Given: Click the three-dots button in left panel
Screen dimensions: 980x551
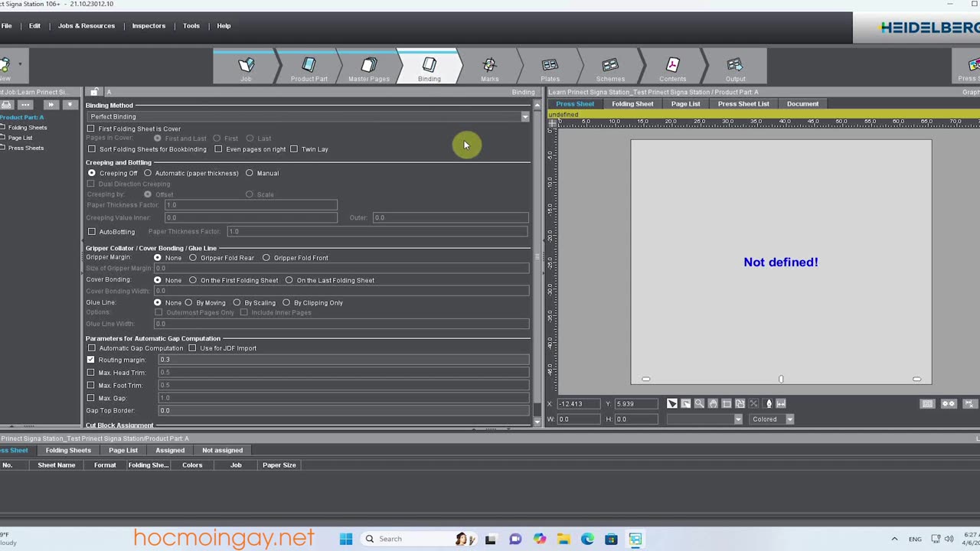Looking at the screenshot, I should tap(25, 105).
